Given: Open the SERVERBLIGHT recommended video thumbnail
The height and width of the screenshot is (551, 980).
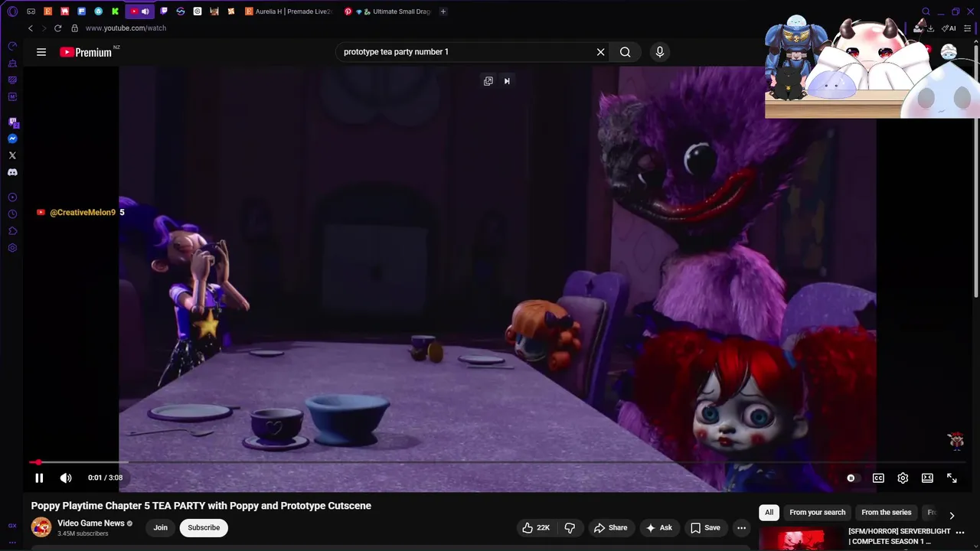Looking at the screenshot, I should (802, 539).
